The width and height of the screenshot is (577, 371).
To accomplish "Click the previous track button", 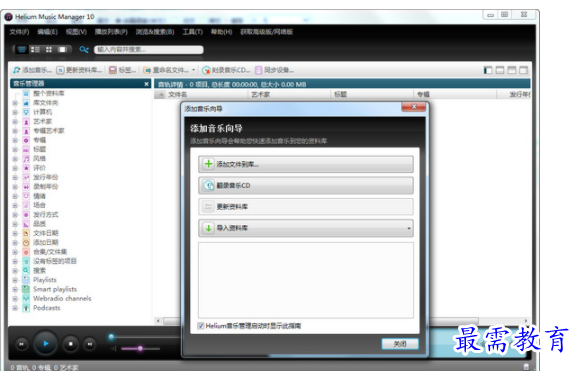I will coord(21,344).
